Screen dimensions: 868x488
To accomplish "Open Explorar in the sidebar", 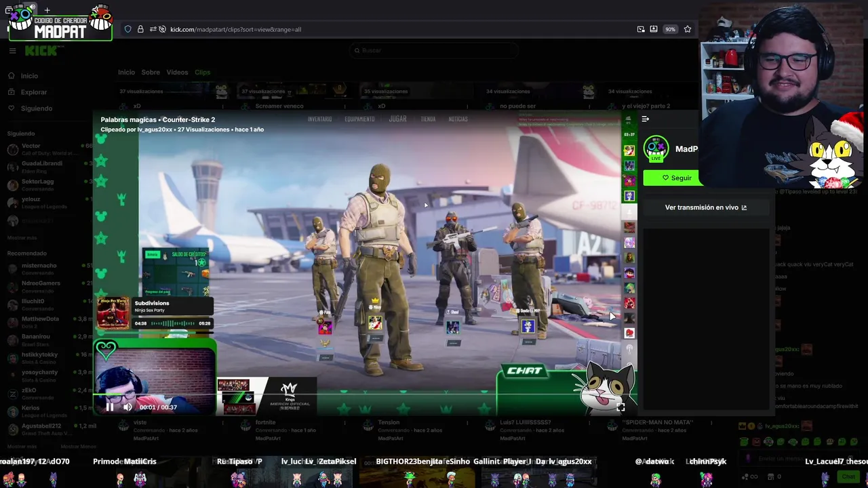I will (x=33, y=92).
